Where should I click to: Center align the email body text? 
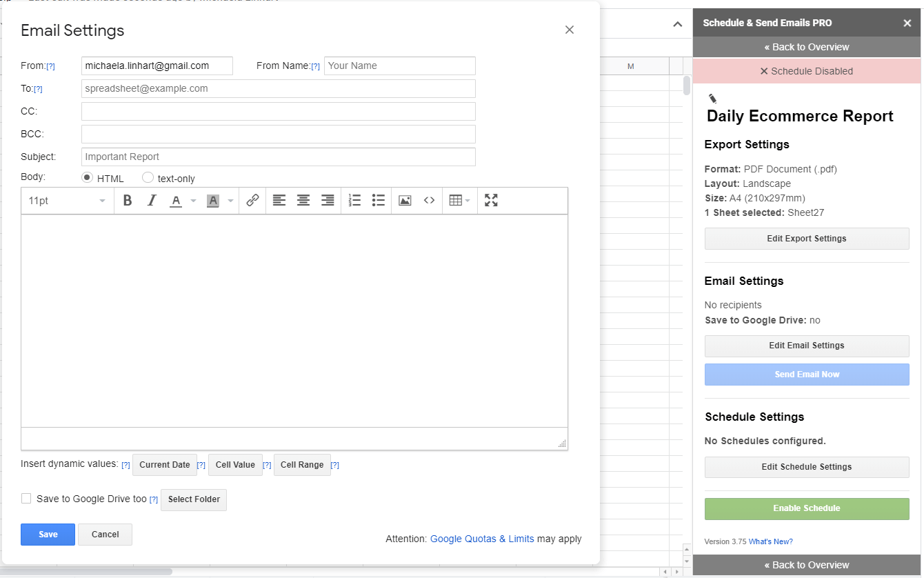(x=303, y=201)
